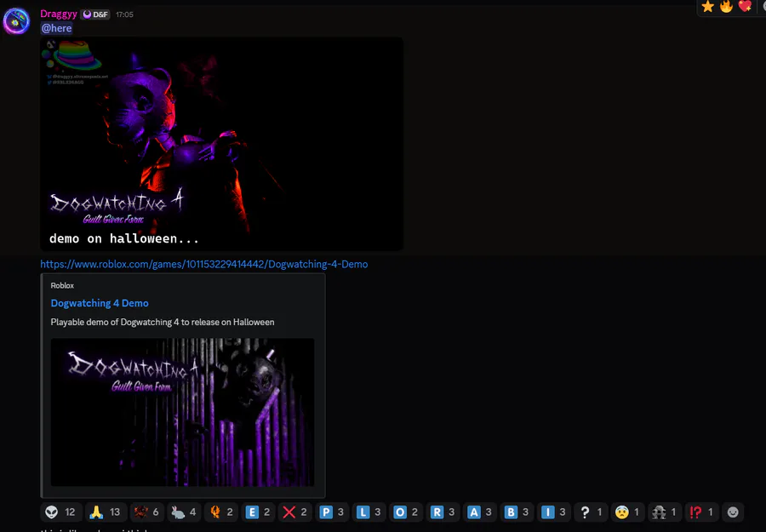Open the add reaction smiley button
This screenshot has height=532, width=766.
tap(733, 512)
